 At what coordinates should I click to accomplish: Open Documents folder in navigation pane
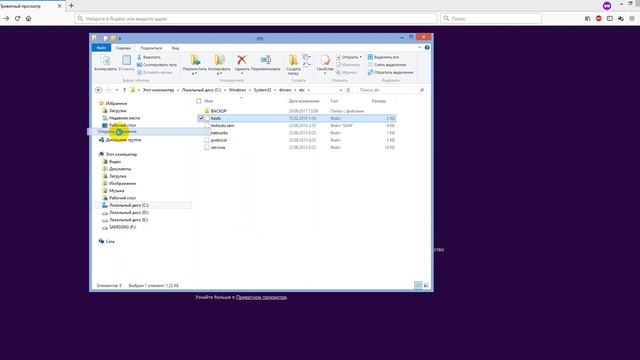(120, 169)
